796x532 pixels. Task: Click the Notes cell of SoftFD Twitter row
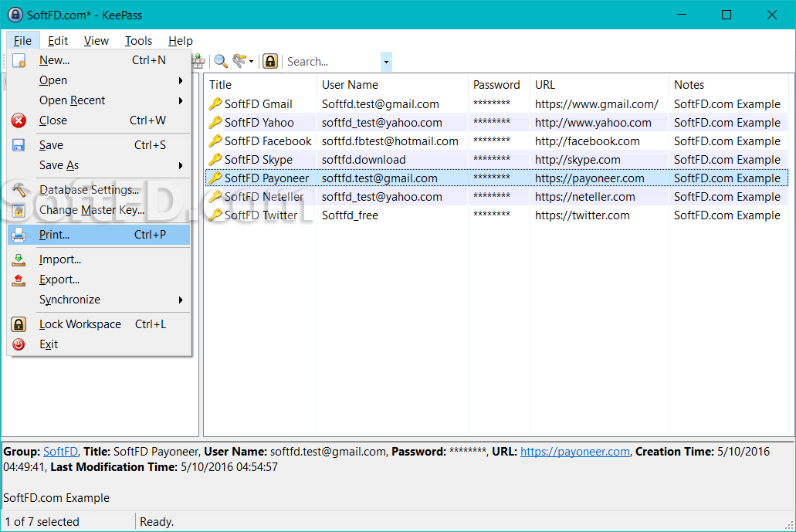[x=727, y=215]
